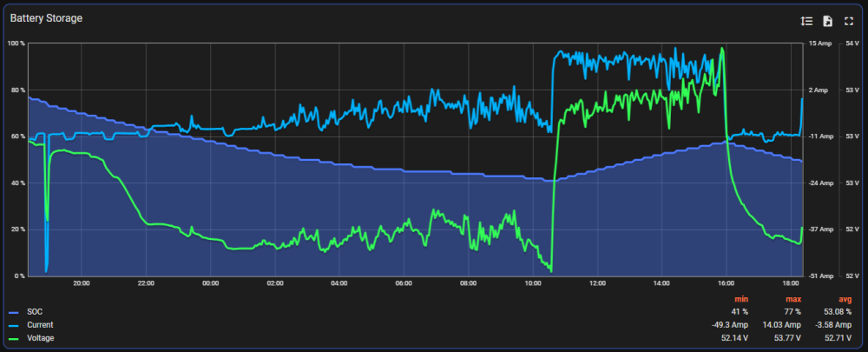Image resolution: width=868 pixels, height=352 pixels.
Task: Toggle the Voltage series in legend
Action: click(x=41, y=337)
